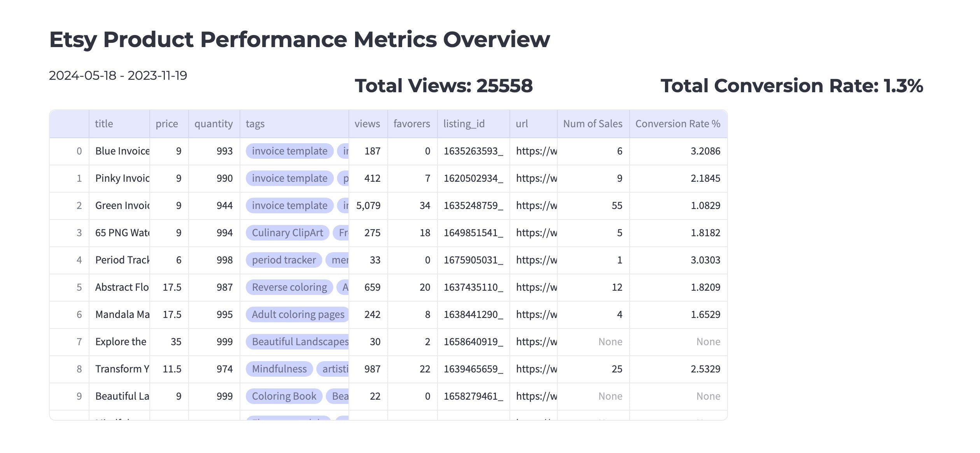
Task: Click the 65 PNG Water title cell
Action: coord(119,233)
